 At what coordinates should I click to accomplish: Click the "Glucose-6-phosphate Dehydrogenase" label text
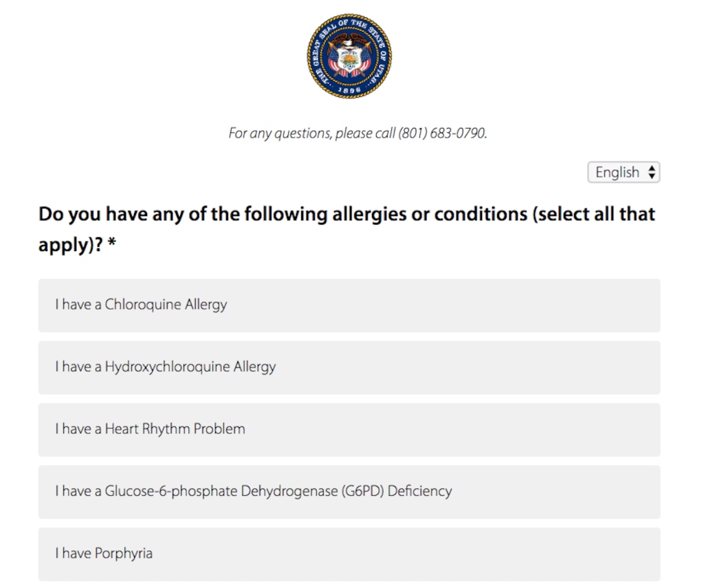click(221, 492)
